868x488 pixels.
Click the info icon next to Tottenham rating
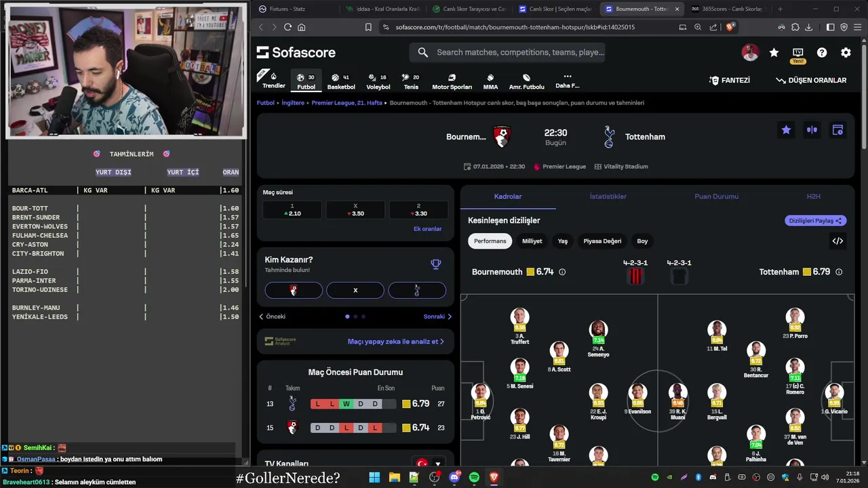(839, 272)
